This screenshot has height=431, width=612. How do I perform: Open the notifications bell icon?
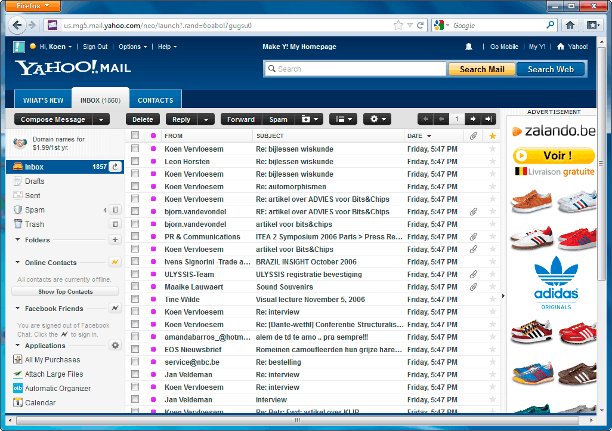click(469, 47)
